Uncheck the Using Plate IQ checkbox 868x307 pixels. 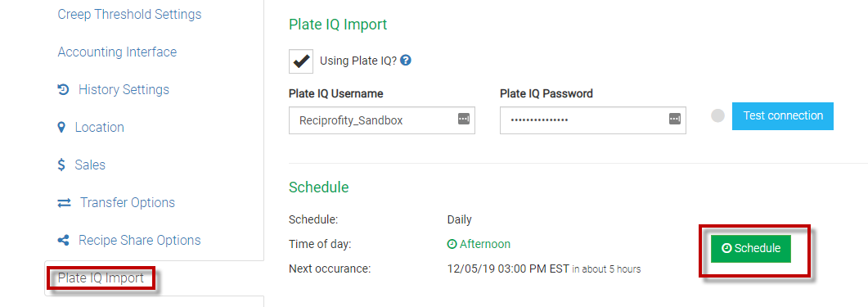click(301, 61)
